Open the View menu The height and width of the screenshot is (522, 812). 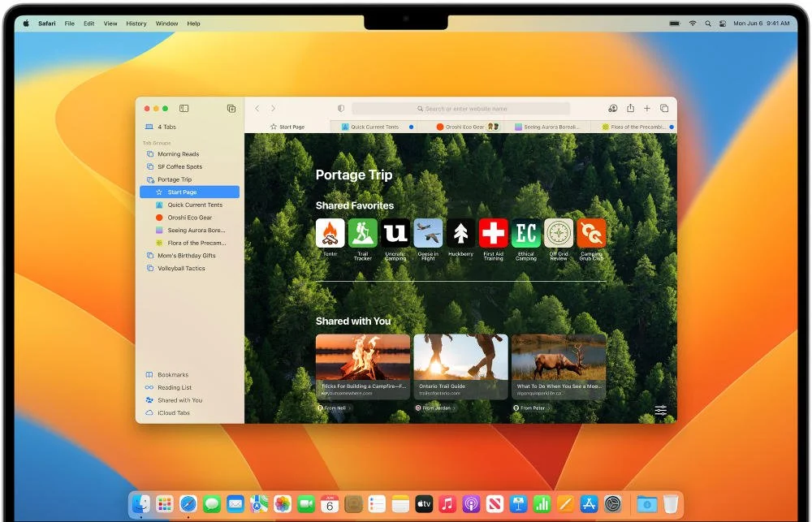pos(110,24)
